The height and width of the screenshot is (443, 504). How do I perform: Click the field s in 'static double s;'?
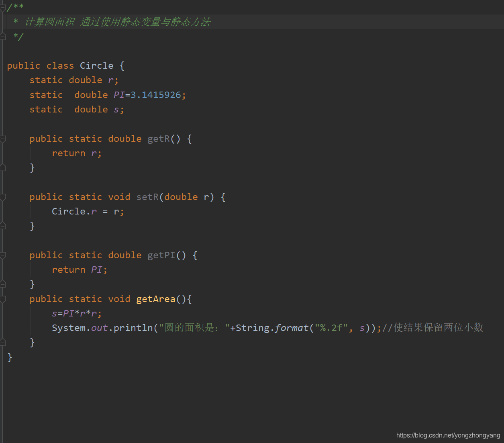[116, 110]
